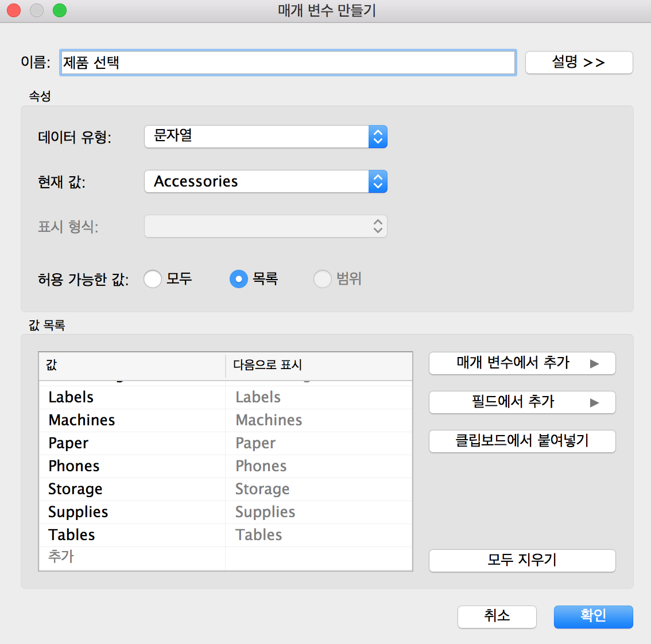651x644 pixels.
Task: Open the 현재 값 dropdown showing Accessories
Action: point(266,181)
